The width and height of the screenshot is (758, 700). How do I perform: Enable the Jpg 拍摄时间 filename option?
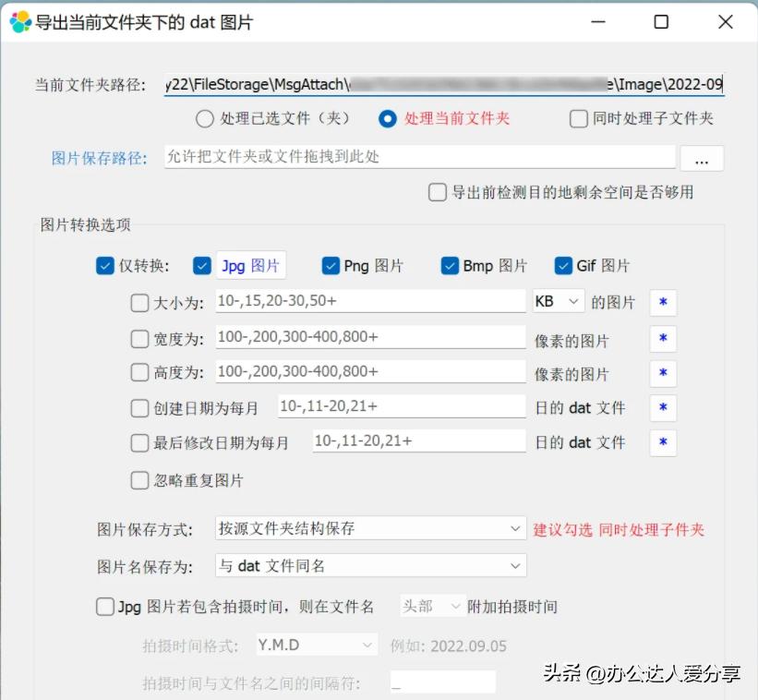[104, 606]
